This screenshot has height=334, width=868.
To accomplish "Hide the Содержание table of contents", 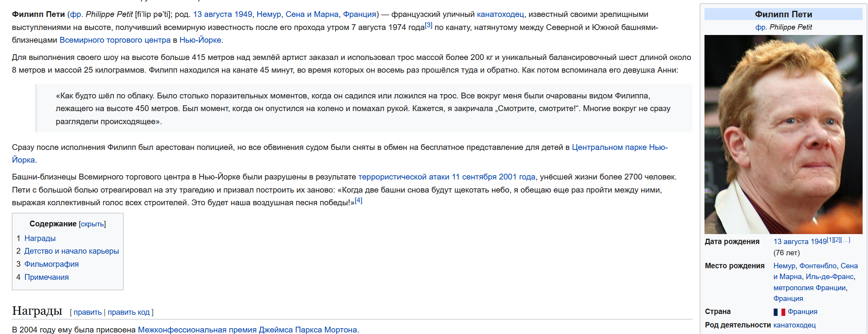I will (92, 224).
